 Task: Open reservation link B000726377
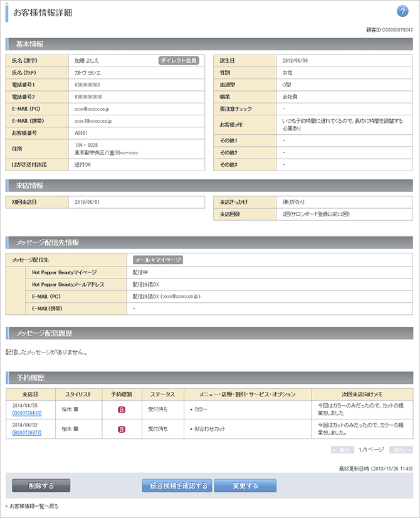coord(27,432)
